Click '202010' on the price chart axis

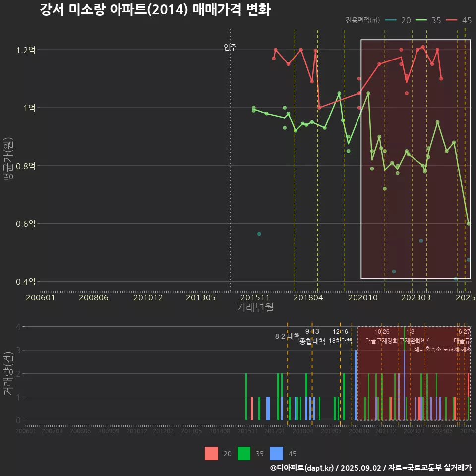[x=363, y=297]
